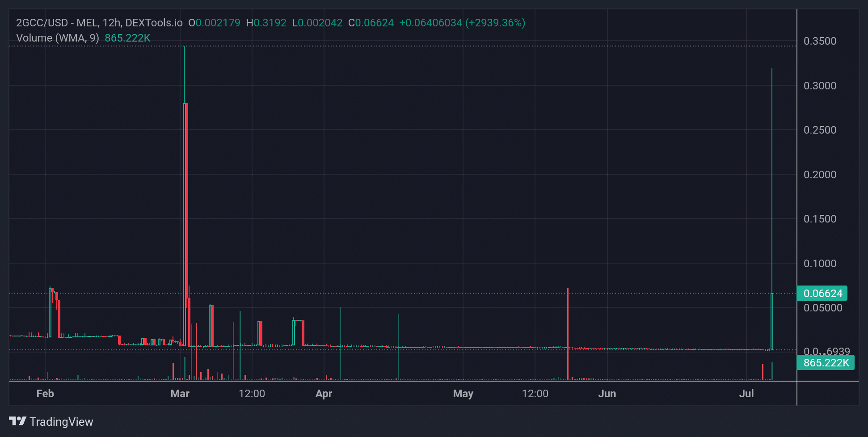The image size is (868, 437).
Task: Click the low value L0.002042
Action: click(317, 23)
